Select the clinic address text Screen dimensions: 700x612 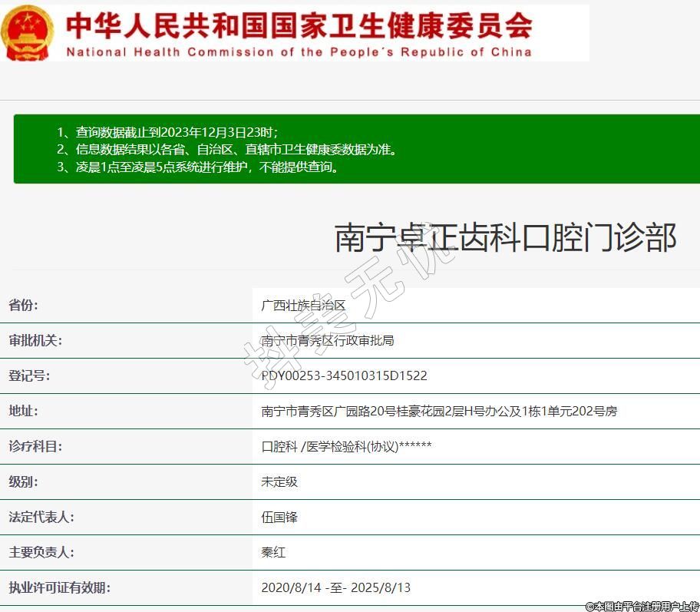[439, 411]
